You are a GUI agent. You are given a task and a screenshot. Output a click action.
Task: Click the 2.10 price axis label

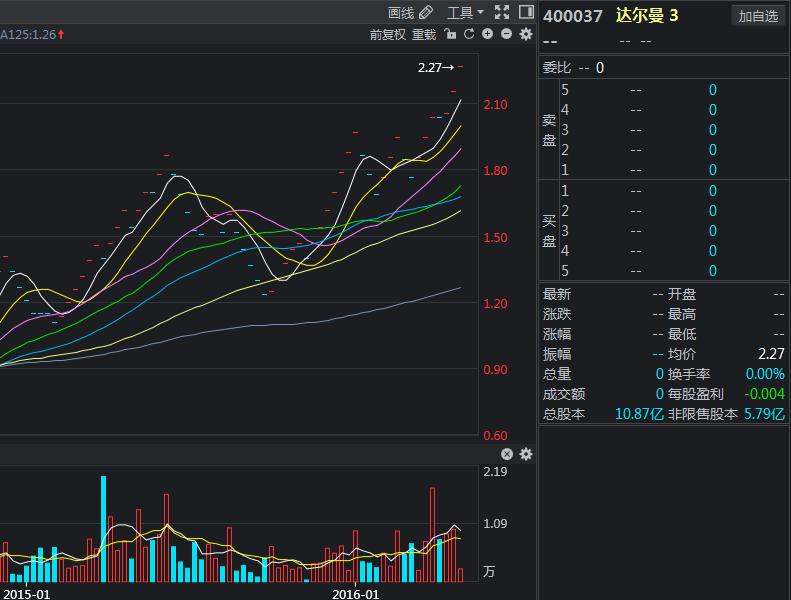pos(495,104)
